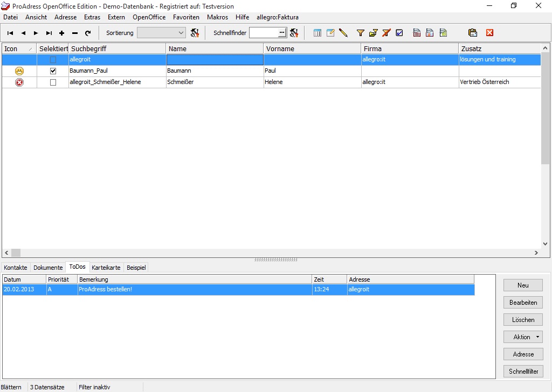This screenshot has height=392, width=552.
Task: Refresh data with circular arrow icon
Action: [x=88, y=33]
